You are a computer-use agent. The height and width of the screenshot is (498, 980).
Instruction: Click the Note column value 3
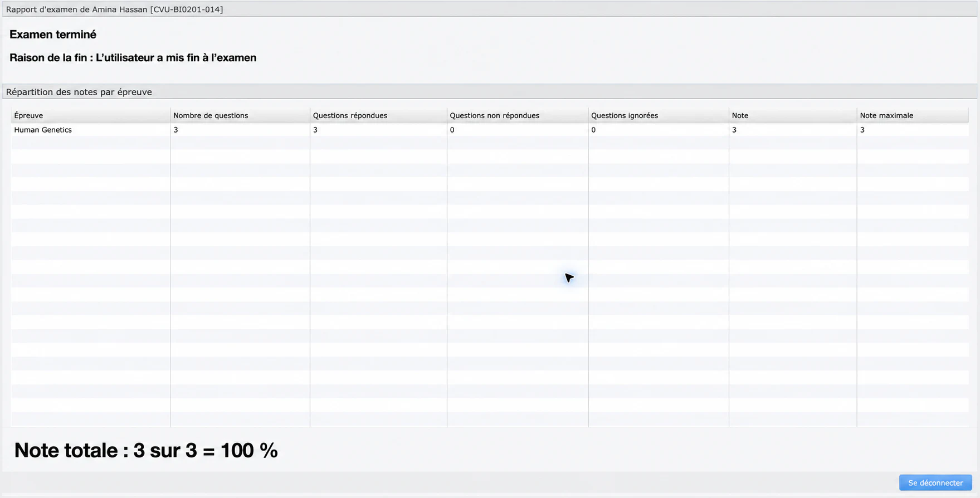pos(734,130)
